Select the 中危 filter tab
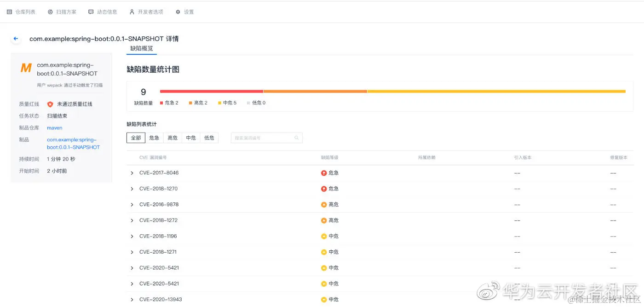This screenshot has height=307, width=644. tap(191, 137)
